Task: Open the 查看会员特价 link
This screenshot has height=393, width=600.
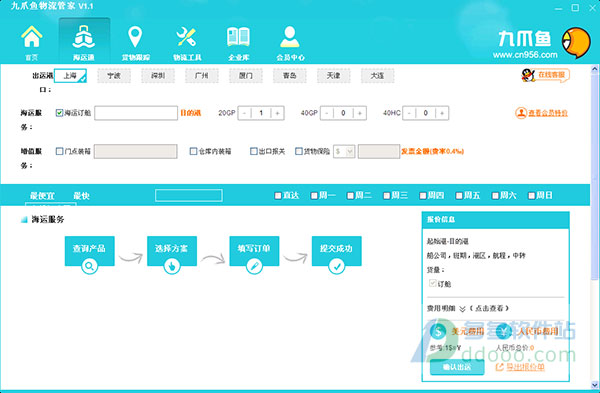Action: coord(548,113)
